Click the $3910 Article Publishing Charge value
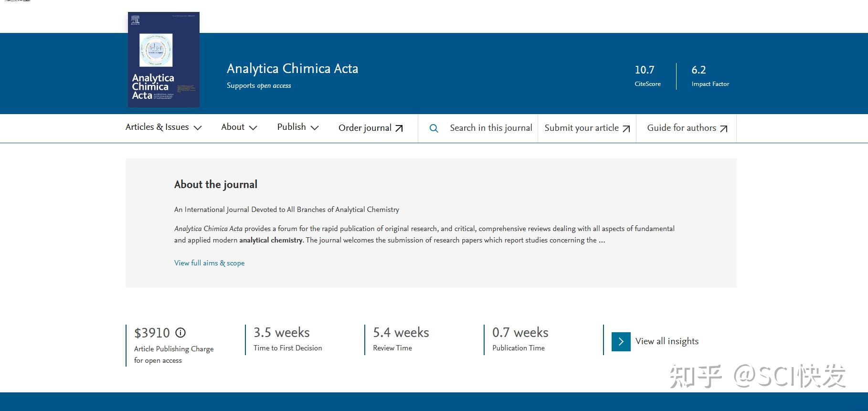 click(152, 333)
